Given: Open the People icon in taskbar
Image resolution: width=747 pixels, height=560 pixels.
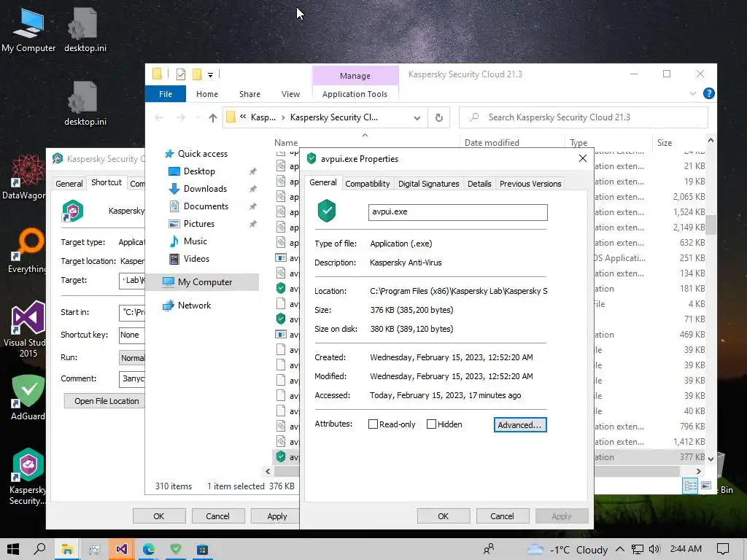Looking at the screenshot, I should tap(488, 549).
